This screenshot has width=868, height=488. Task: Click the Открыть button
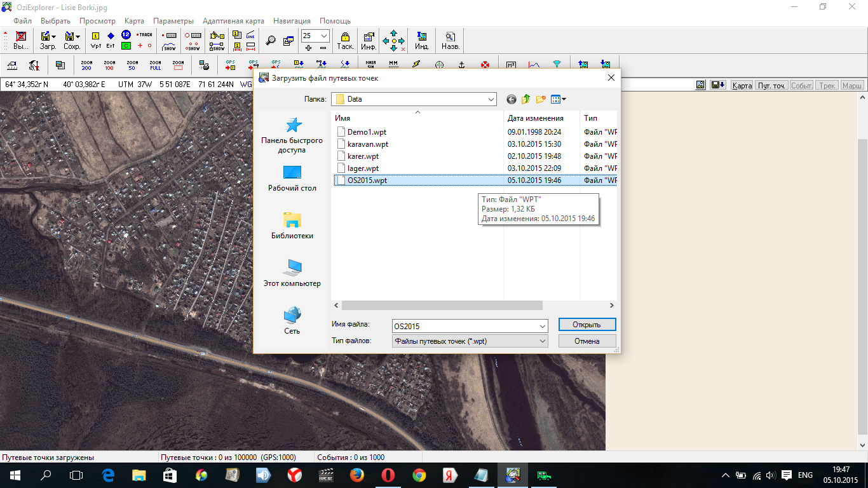587,325
